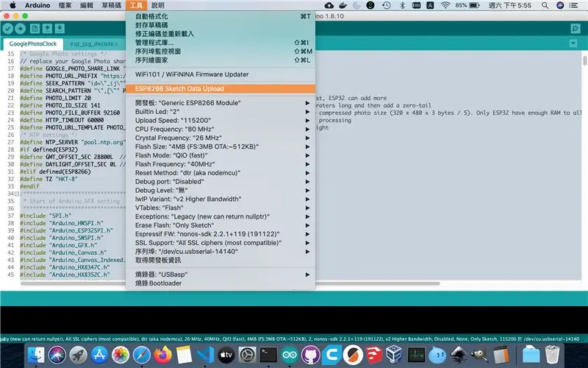The width and height of the screenshot is (588, 368).
Task: Expand Reset Method dtr submenu
Action: (x=220, y=173)
